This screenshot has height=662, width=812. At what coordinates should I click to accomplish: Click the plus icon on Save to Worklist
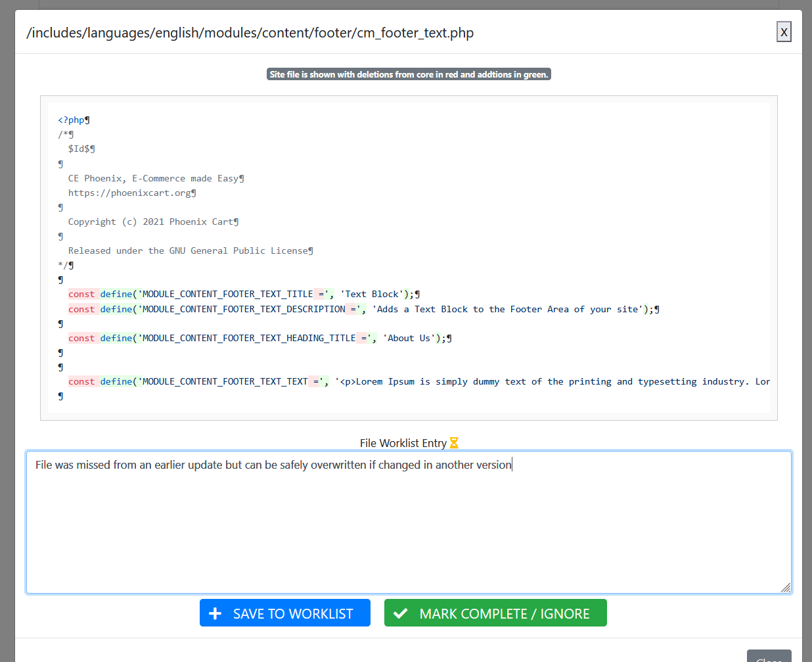coord(215,613)
